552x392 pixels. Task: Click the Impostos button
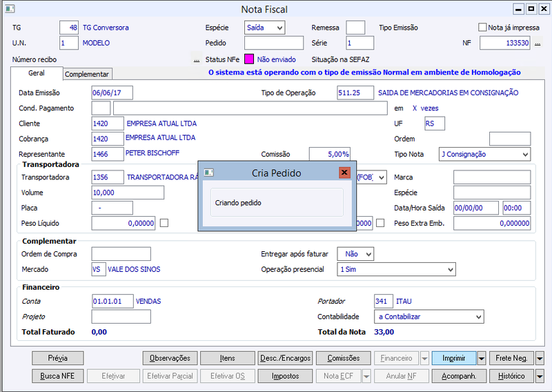[x=285, y=376]
